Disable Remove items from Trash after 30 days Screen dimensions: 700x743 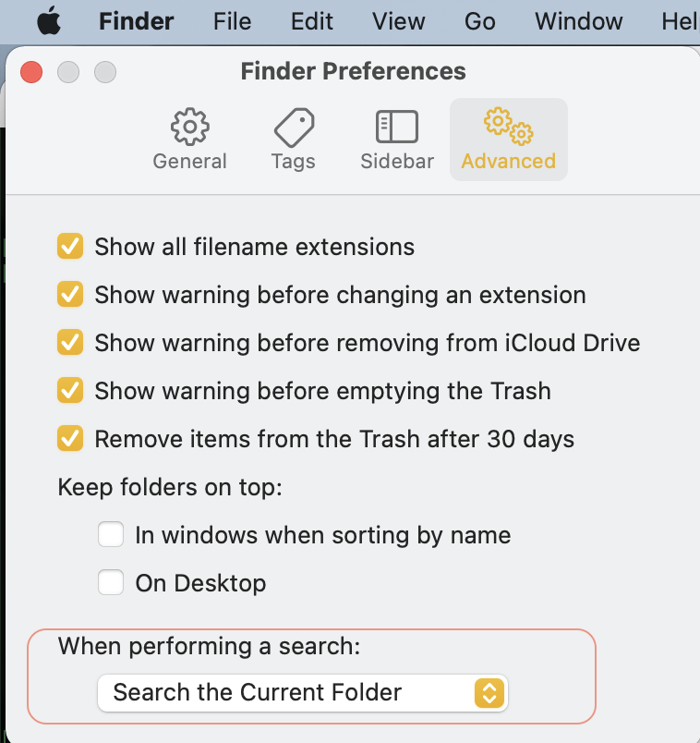(70, 439)
